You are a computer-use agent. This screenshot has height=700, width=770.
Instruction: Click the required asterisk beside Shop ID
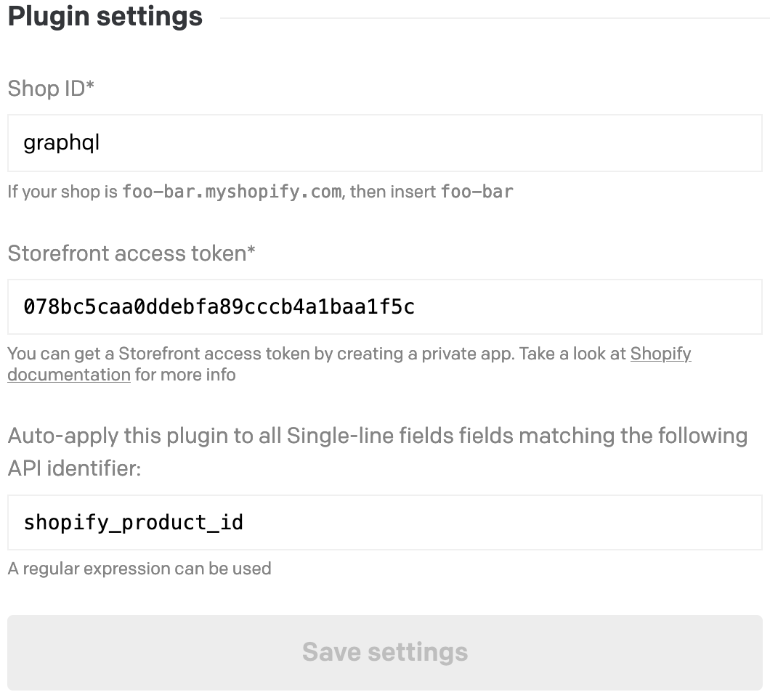91,87
